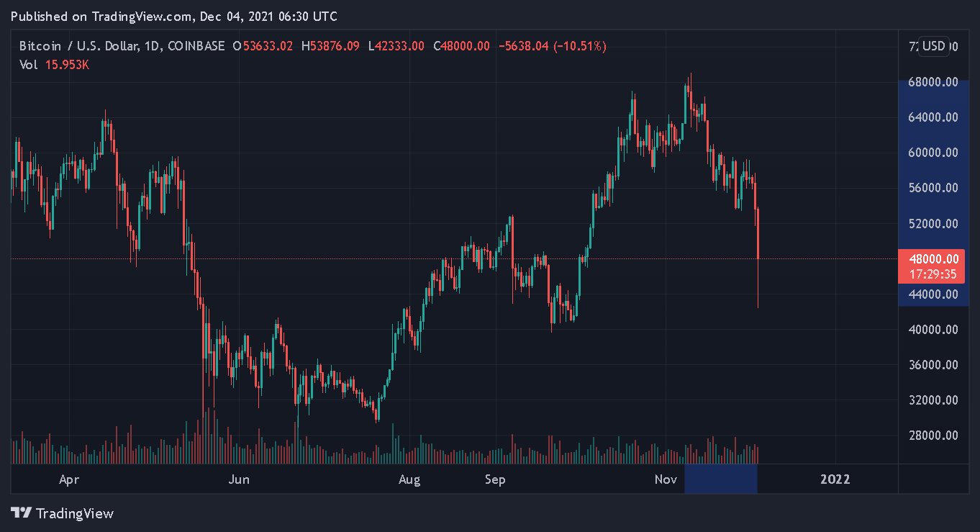This screenshot has height=532, width=980.
Task: Select the Jun label on time axis
Action: (x=239, y=479)
